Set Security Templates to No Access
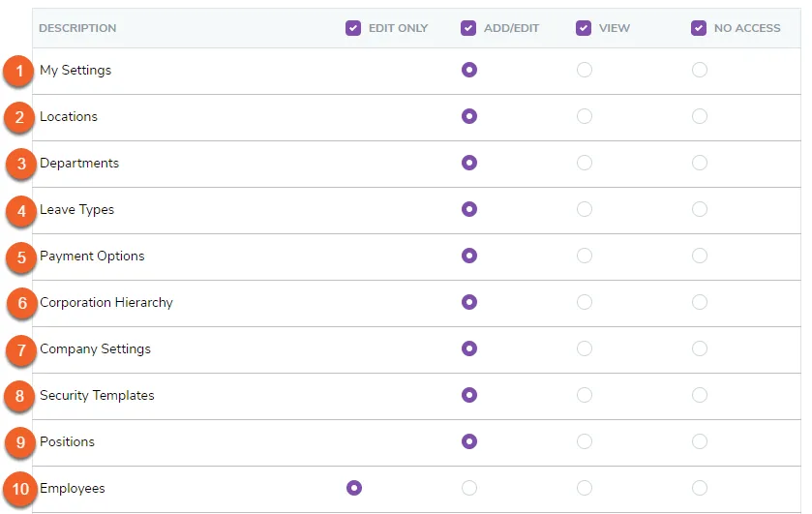 point(700,395)
